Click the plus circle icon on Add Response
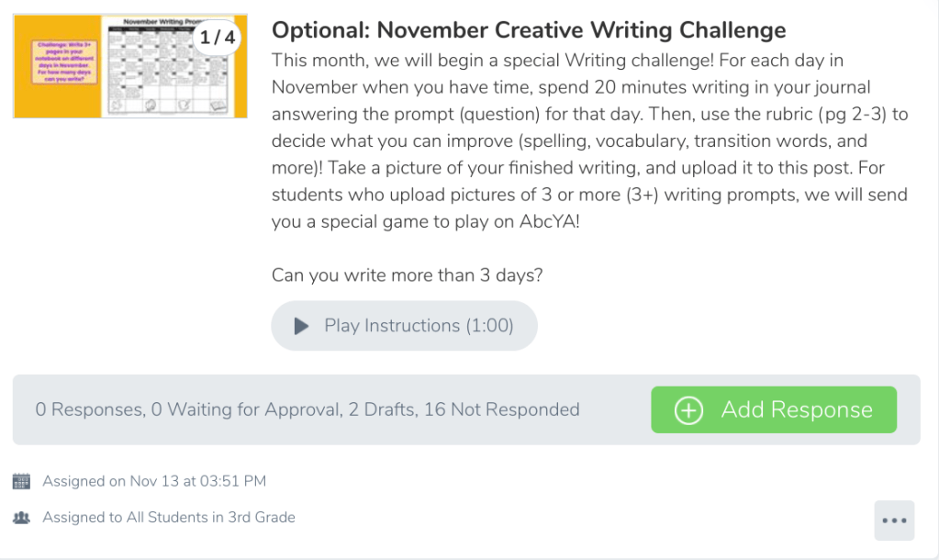This screenshot has width=939, height=560. pyautogui.click(x=688, y=410)
